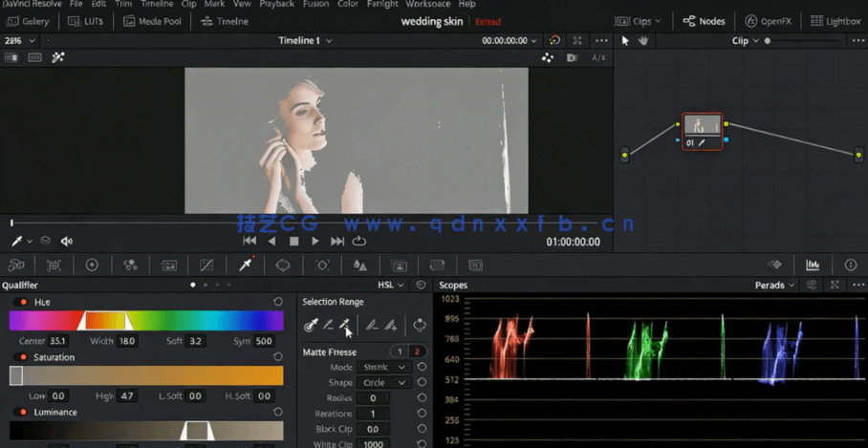
Task: Open the Gallery panel
Action: click(x=28, y=22)
